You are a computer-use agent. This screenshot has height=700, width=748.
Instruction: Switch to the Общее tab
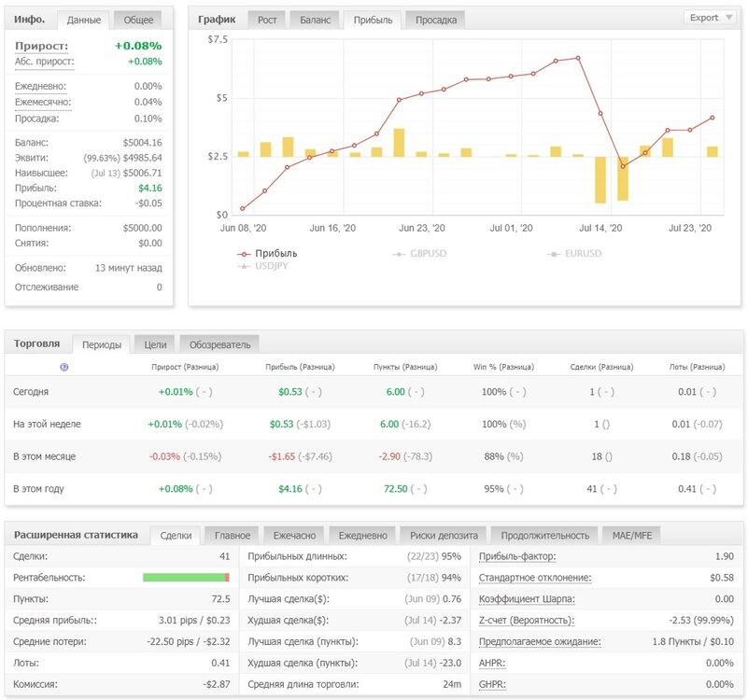(138, 20)
